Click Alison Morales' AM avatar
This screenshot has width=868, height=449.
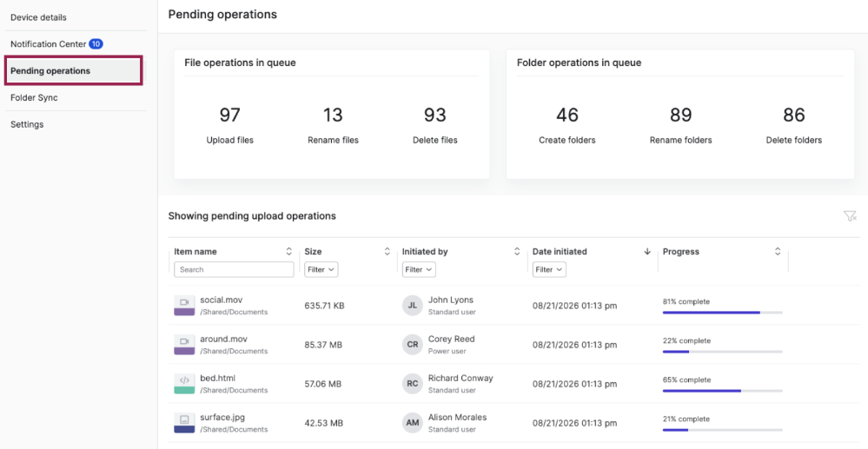(413, 422)
